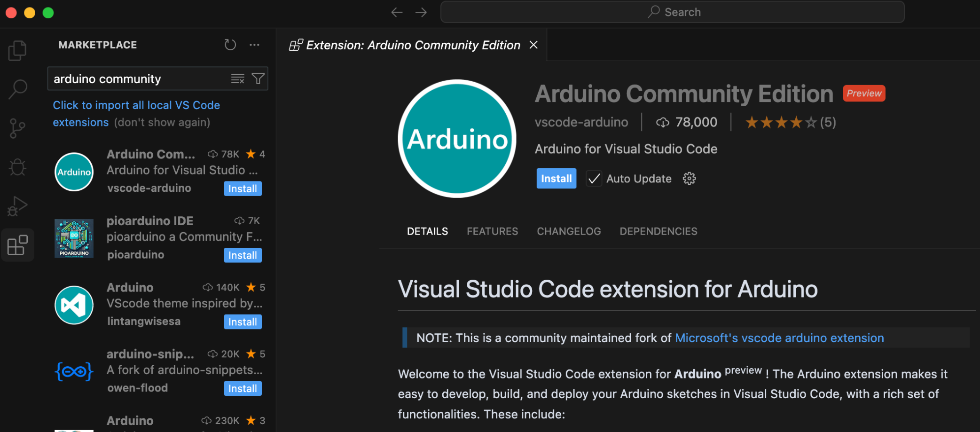Screen dimensions: 980x432
Task: Select the arduino-snippets infinity icon
Action: click(74, 372)
